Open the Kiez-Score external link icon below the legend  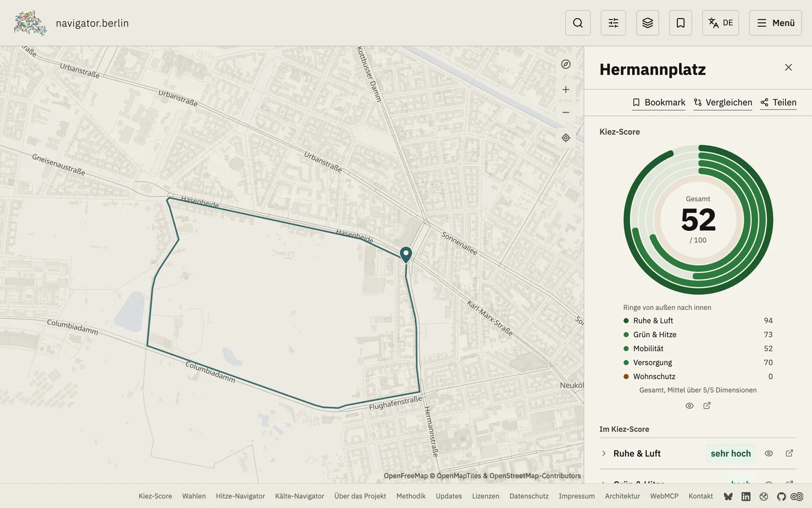(x=707, y=406)
